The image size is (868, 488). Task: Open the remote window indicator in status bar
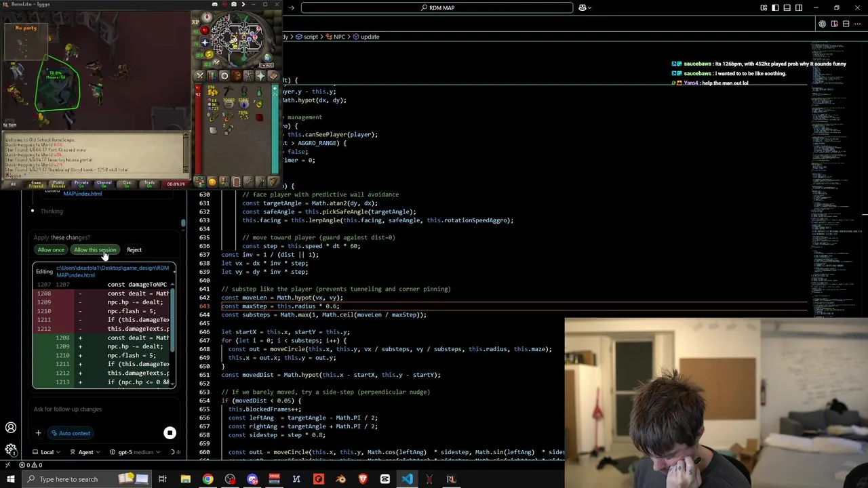pos(7,465)
